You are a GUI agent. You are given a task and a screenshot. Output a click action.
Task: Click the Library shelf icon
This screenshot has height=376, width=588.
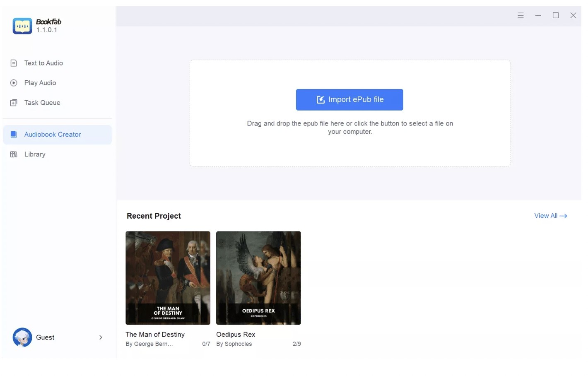[x=14, y=154]
